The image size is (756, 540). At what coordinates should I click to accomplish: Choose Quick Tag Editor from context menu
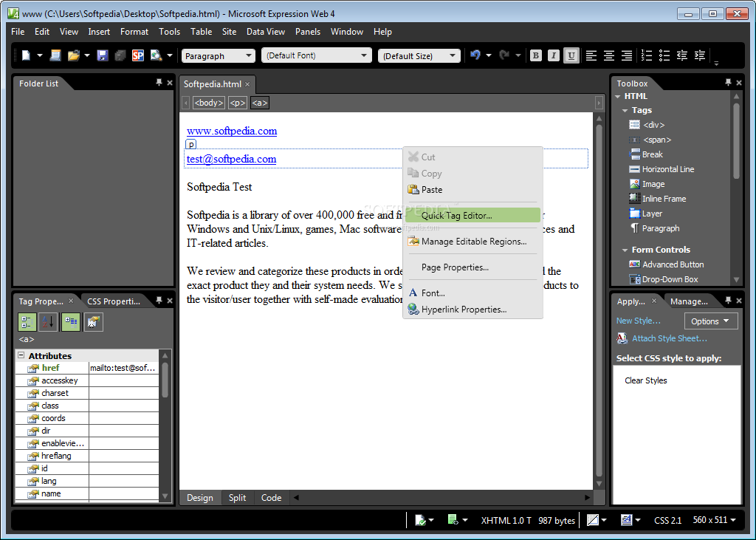pos(473,215)
